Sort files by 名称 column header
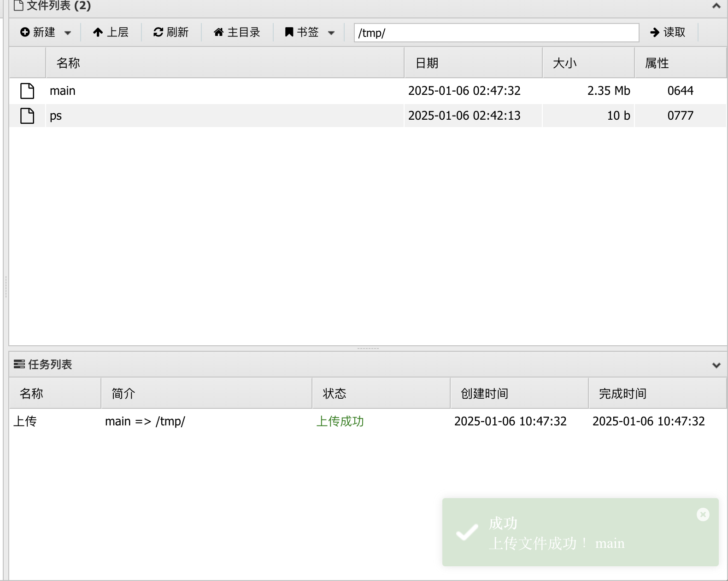728x581 pixels. point(68,63)
